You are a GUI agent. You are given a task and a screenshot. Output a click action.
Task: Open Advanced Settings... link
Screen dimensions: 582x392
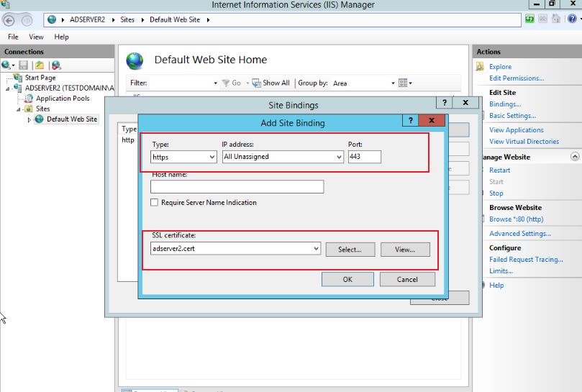click(x=520, y=234)
